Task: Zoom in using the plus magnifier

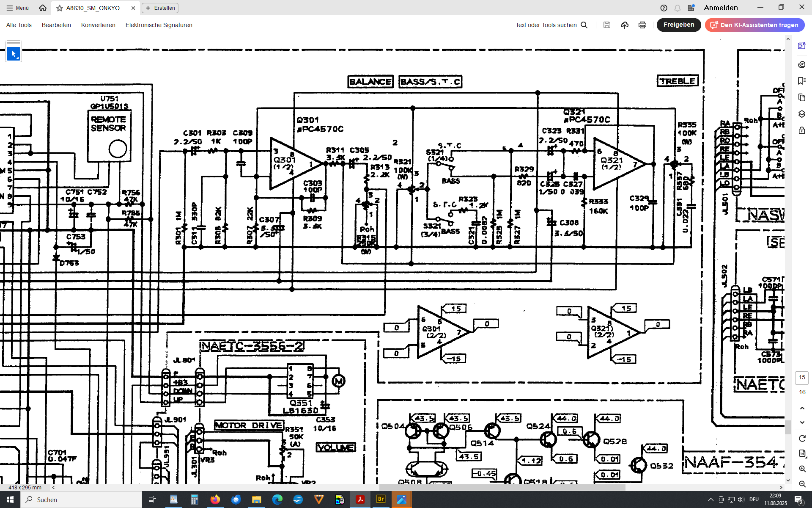Action: point(802,469)
